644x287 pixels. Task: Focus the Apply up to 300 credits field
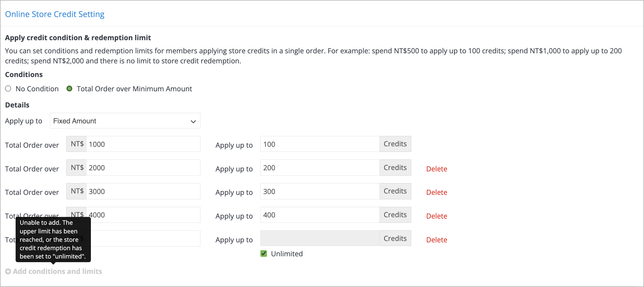pos(320,191)
